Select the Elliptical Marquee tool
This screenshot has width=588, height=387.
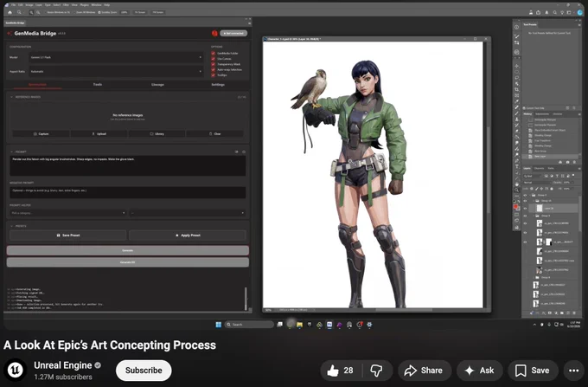(x=517, y=72)
